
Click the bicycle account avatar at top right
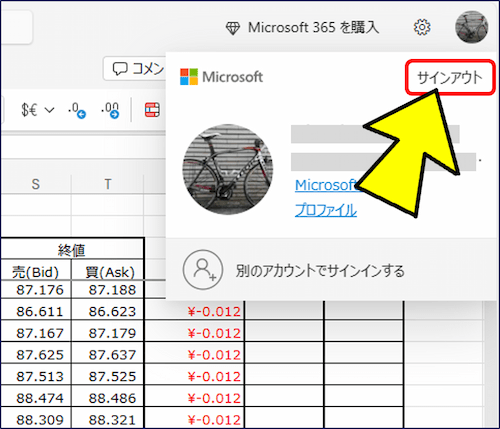point(472,27)
